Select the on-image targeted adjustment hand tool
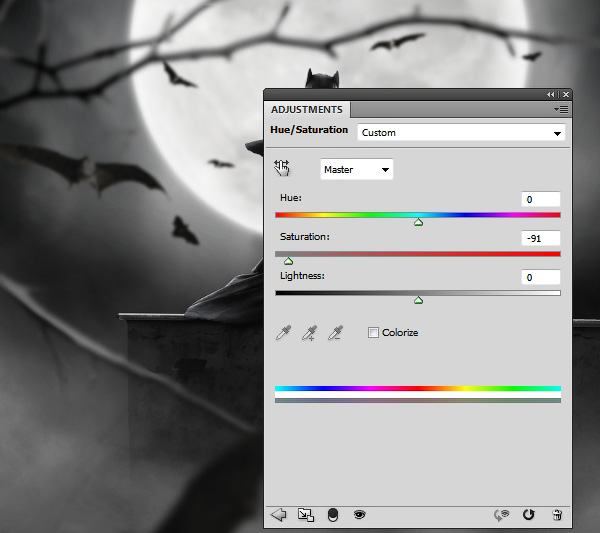 [x=282, y=168]
